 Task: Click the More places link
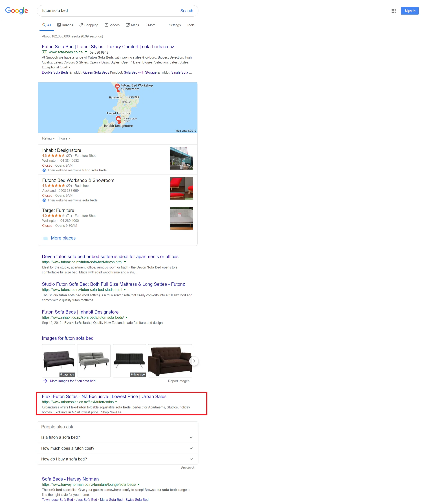click(x=63, y=238)
